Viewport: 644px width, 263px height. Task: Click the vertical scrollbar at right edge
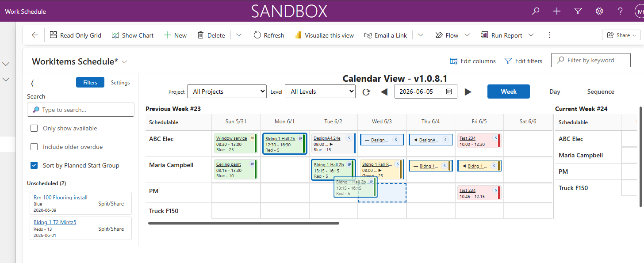[x=641, y=157]
